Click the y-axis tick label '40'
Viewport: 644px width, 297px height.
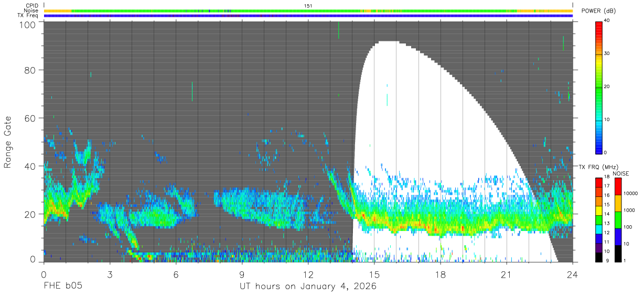point(30,166)
